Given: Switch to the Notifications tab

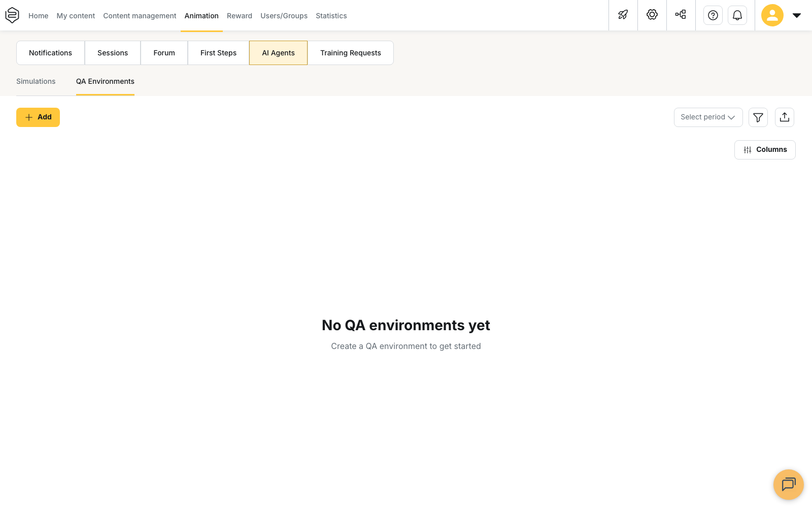Looking at the screenshot, I should 51,53.
